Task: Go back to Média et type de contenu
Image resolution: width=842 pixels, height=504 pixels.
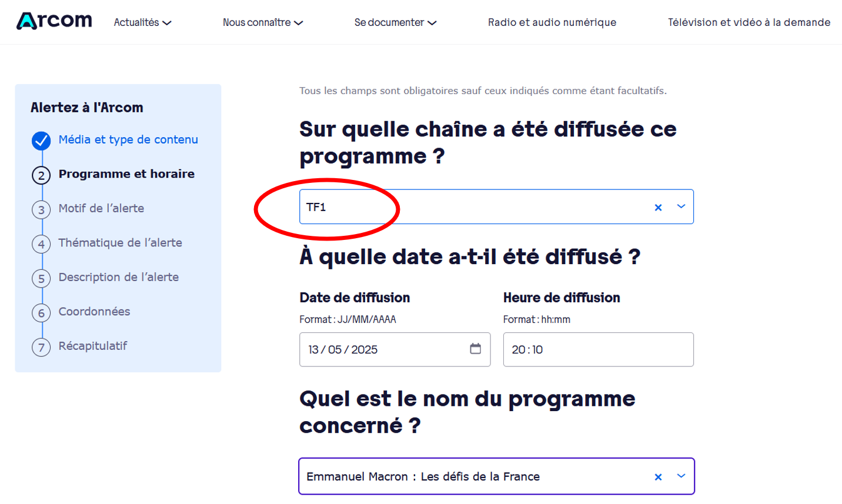Action: pos(128,139)
